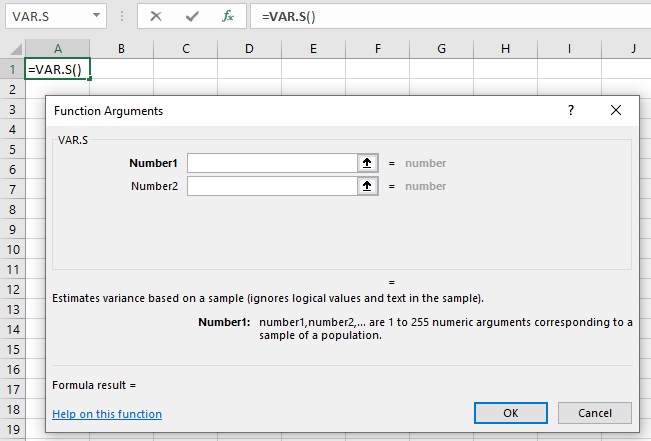Image resolution: width=651 pixels, height=441 pixels.
Task: Select column D header
Action: (x=249, y=49)
